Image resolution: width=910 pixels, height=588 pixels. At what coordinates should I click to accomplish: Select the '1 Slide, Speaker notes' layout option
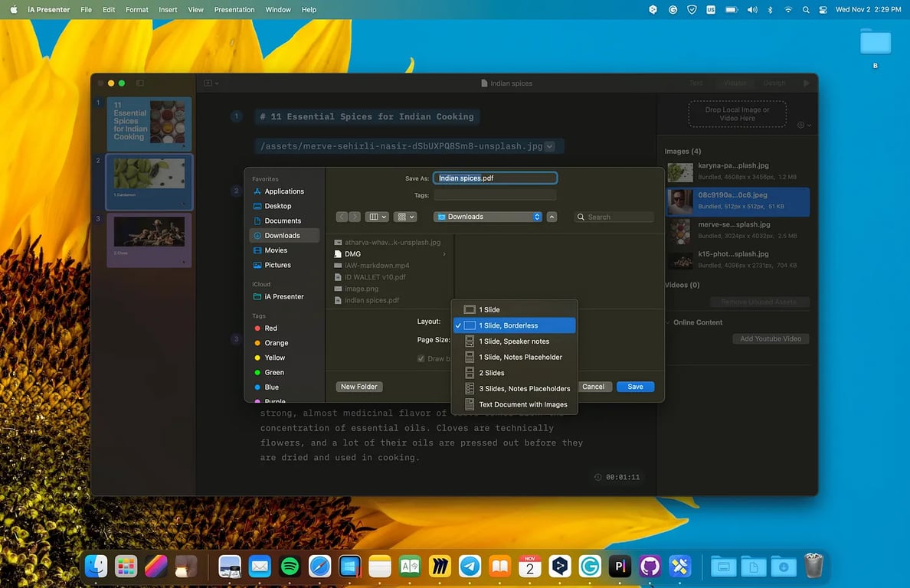[514, 341]
